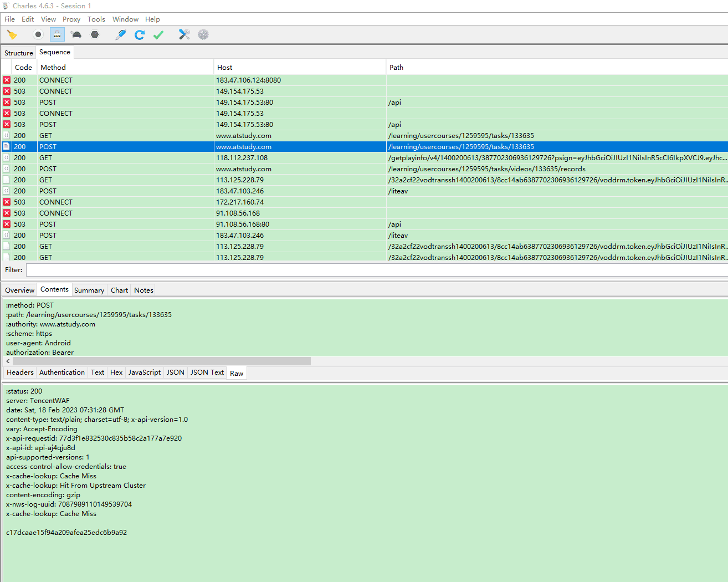The image size is (728, 582).
Task: Switch to Headers request view tab
Action: click(20, 372)
